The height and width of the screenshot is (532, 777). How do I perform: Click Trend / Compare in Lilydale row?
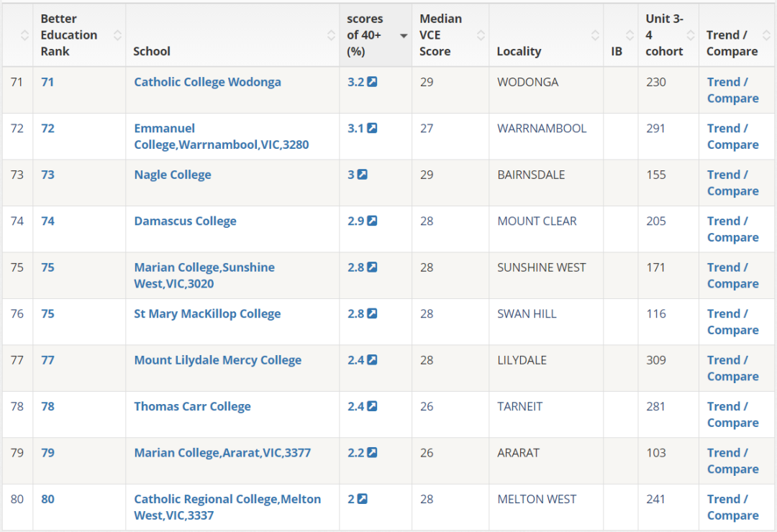(x=732, y=368)
